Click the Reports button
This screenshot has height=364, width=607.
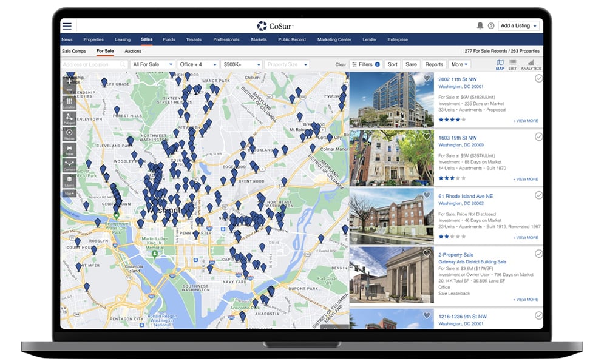coord(433,64)
